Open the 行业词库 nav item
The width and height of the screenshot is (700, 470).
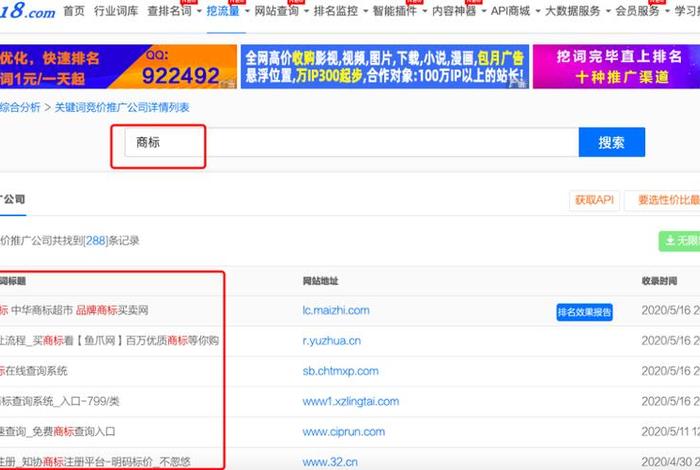tap(116, 11)
